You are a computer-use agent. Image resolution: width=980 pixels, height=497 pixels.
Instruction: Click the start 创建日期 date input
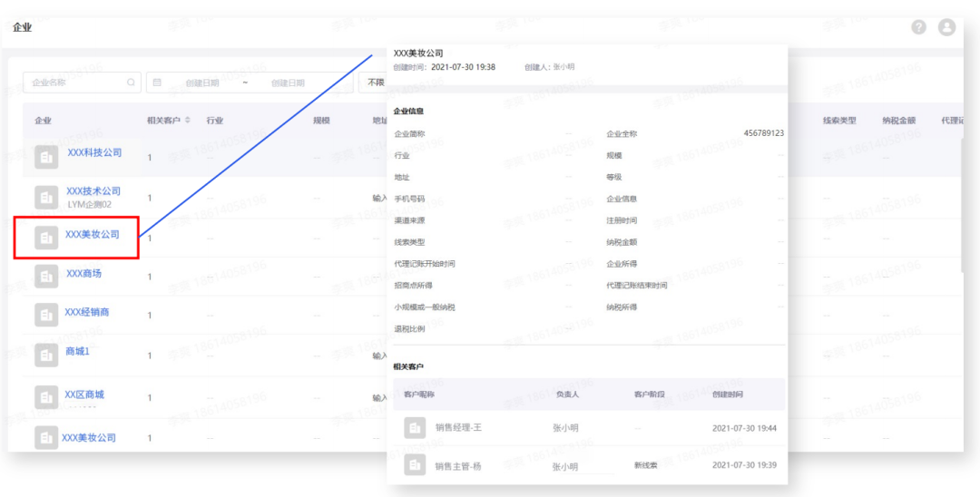[x=201, y=83]
